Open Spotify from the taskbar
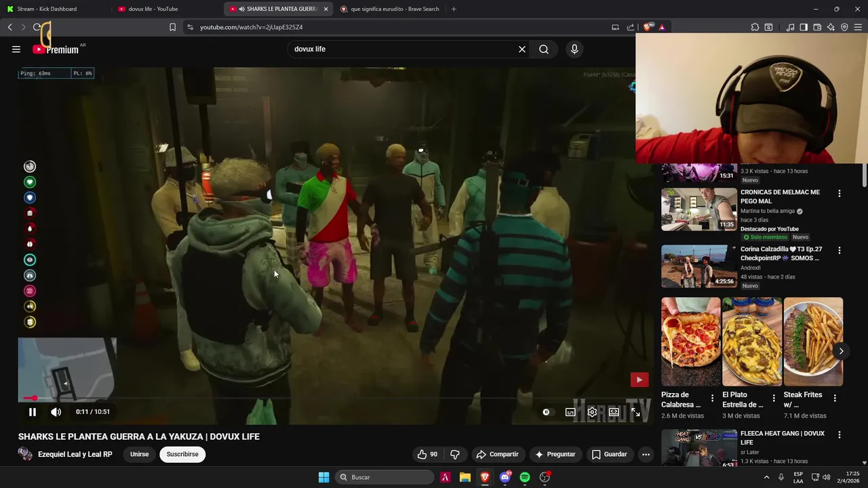The height and width of the screenshot is (488, 868). pyautogui.click(x=525, y=477)
